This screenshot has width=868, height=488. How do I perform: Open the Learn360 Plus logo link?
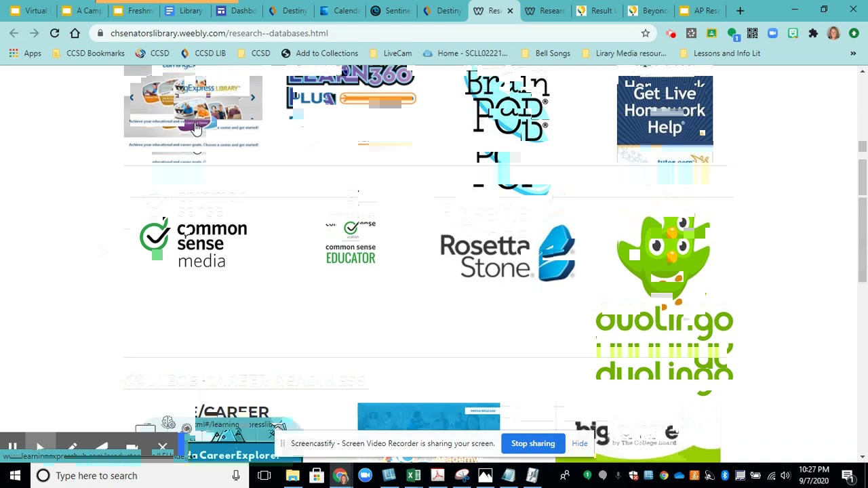point(351,88)
